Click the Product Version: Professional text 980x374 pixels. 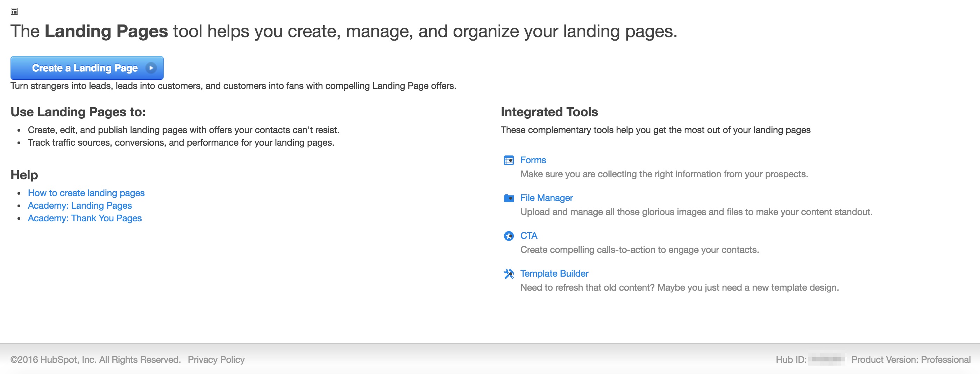pos(910,360)
